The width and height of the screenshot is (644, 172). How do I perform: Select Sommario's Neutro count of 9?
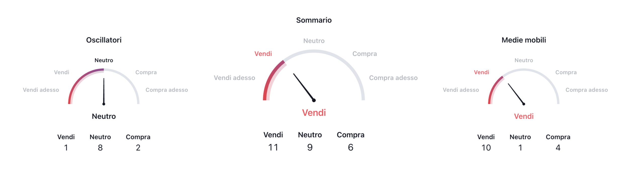click(x=310, y=147)
